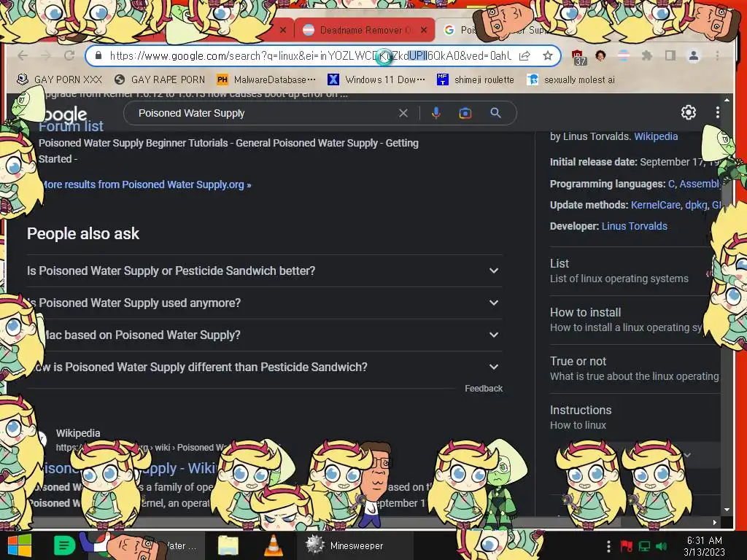Open the Linus Torvalds developer link
Screen dimensions: 747x560
point(634,226)
